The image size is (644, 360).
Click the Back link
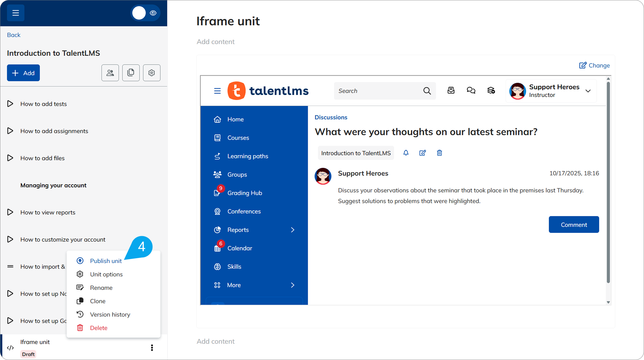13,35
